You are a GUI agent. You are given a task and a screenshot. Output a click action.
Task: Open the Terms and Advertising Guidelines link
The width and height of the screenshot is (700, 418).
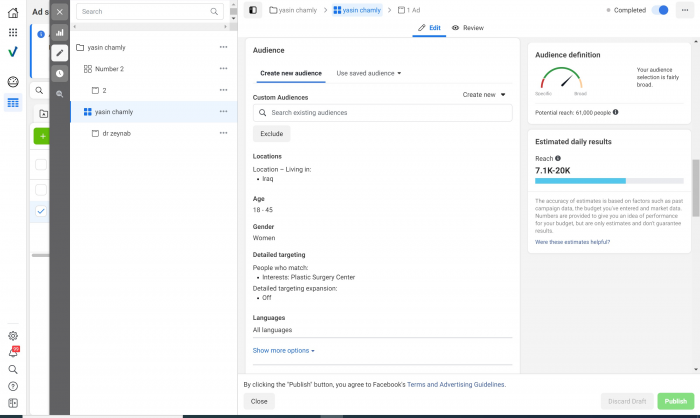(456, 384)
